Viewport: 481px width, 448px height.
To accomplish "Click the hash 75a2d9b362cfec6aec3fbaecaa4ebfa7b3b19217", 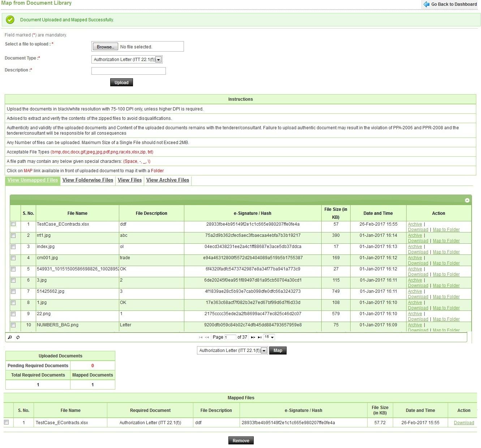I will (253, 235).
